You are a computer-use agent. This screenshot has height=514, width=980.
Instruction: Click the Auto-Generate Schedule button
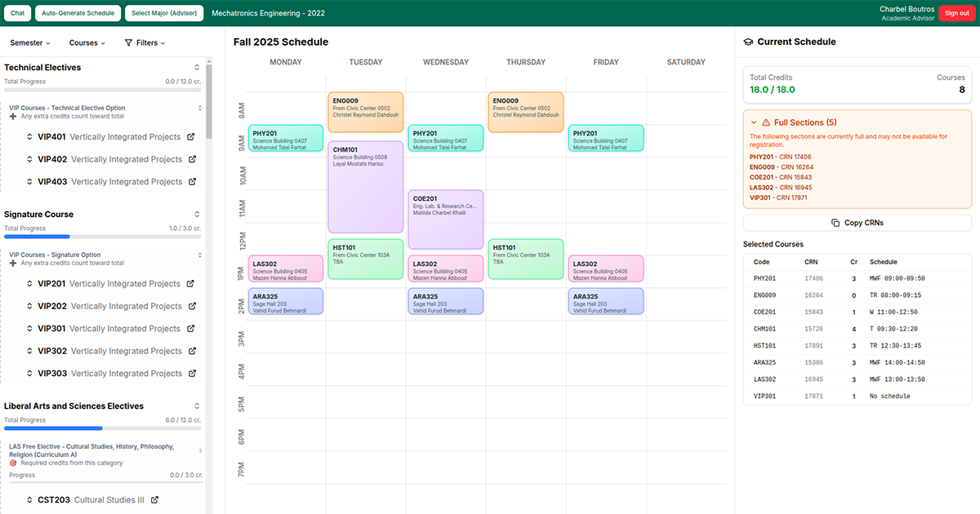[78, 13]
